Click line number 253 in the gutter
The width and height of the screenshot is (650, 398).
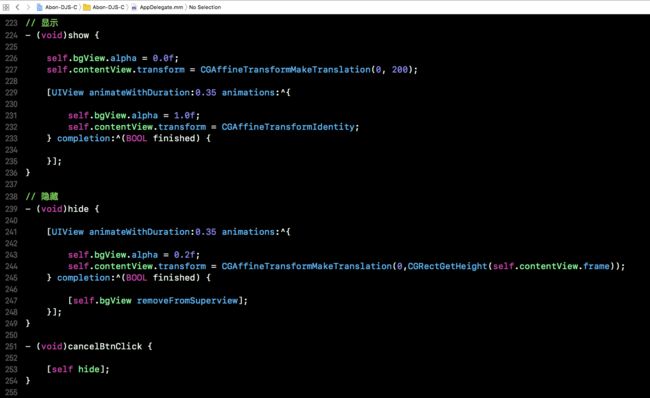pyautogui.click(x=11, y=369)
